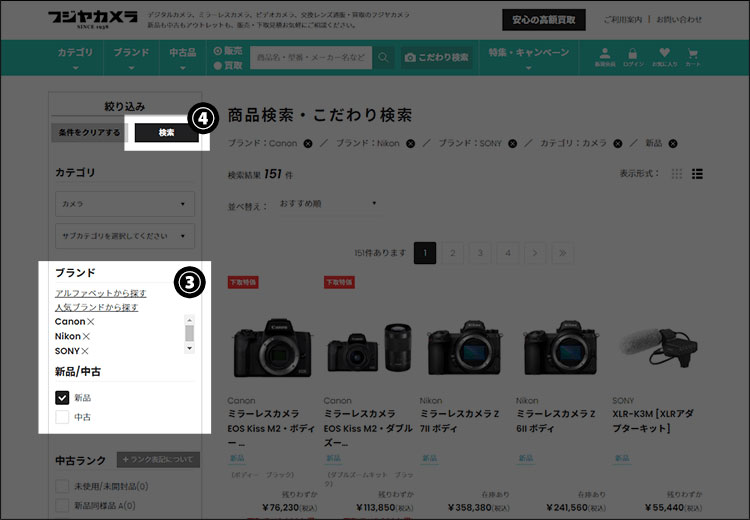Image resolution: width=750 pixels, height=520 pixels.
Task: Click the brand list scrollbar thumb
Action: click(x=189, y=333)
